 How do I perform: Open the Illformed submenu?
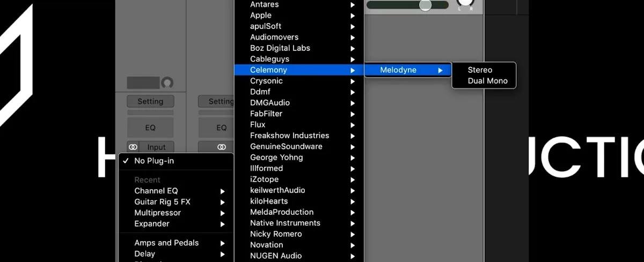299,168
